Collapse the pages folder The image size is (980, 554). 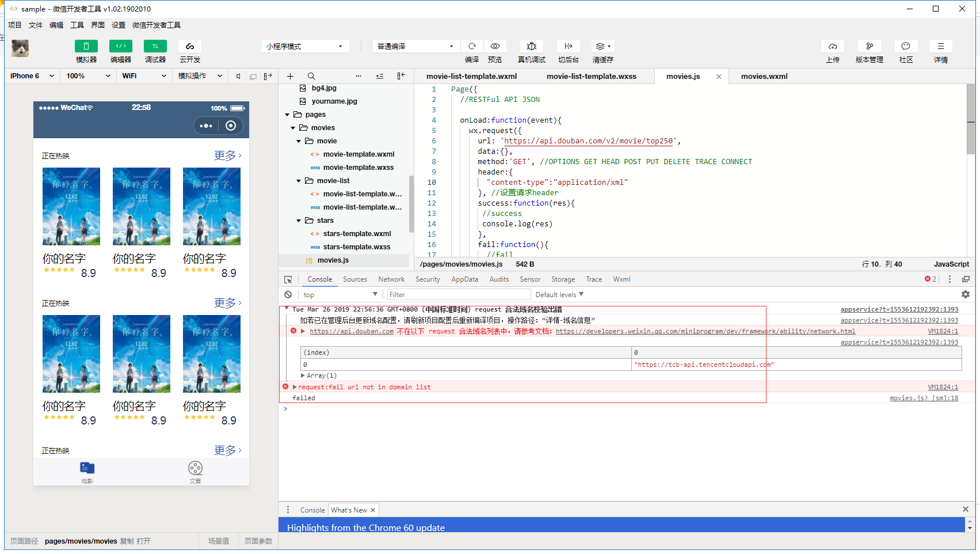(x=287, y=115)
